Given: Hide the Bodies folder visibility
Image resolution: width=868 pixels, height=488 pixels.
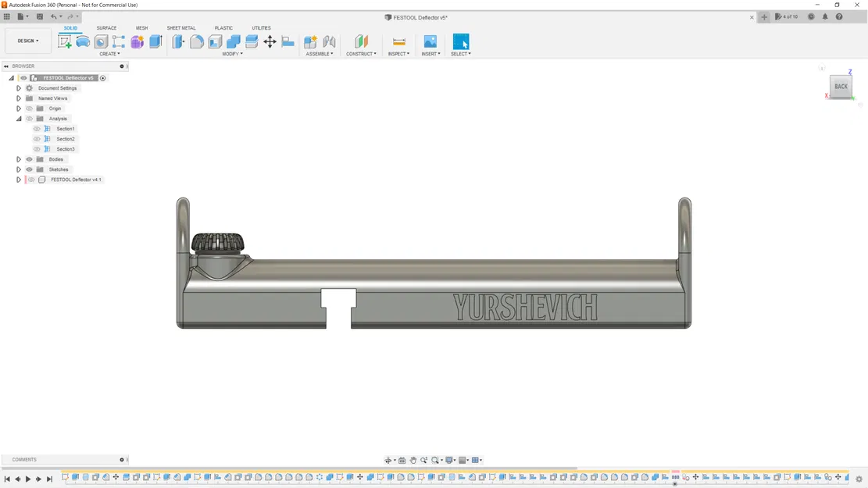Looking at the screenshot, I should click(x=30, y=159).
